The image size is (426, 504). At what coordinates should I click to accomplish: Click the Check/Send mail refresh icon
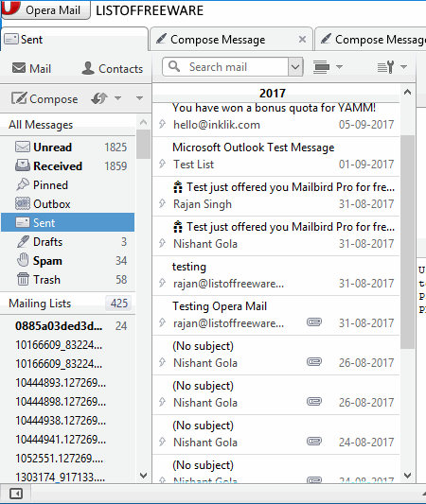[x=99, y=98]
